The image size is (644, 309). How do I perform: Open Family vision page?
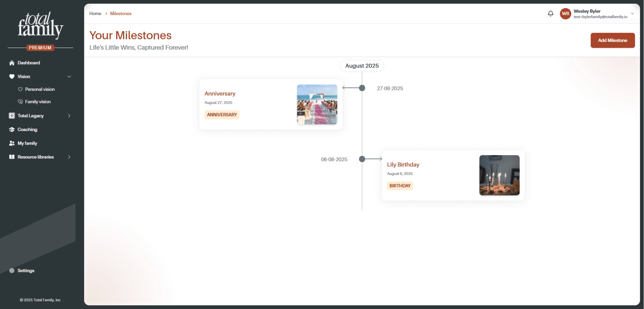38,102
